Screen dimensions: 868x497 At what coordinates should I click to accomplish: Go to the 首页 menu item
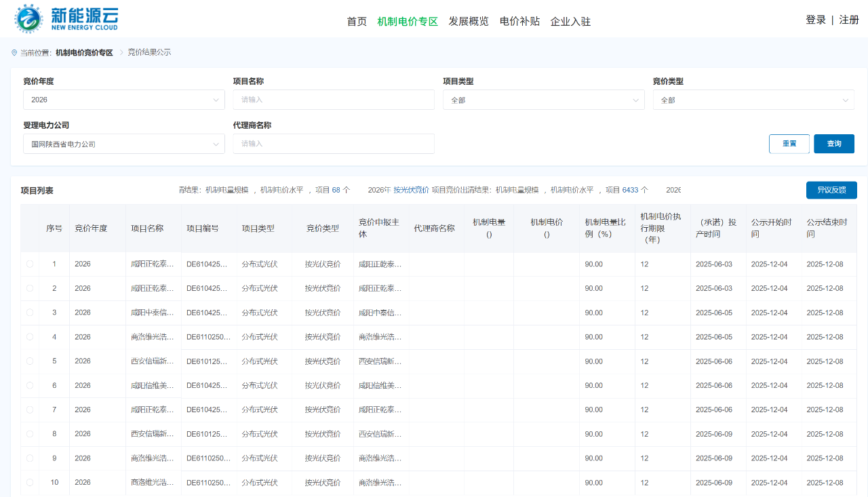[x=357, y=21]
